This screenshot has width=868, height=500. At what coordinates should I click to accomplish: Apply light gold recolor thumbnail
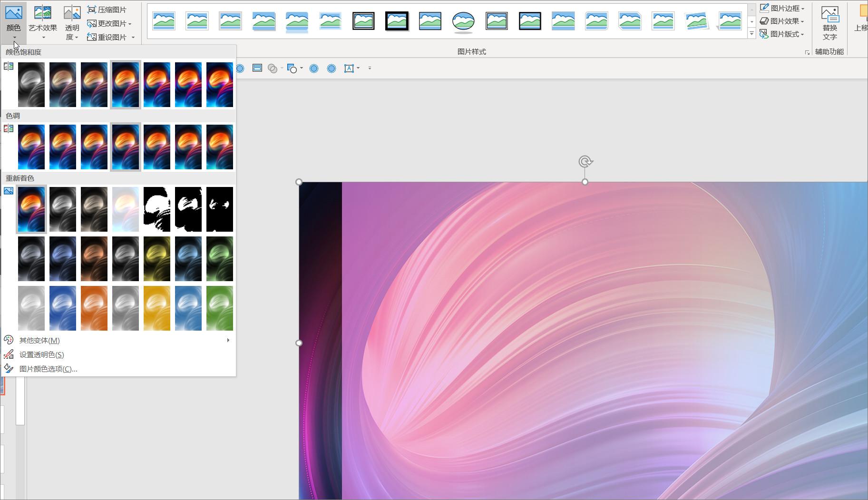click(x=157, y=308)
